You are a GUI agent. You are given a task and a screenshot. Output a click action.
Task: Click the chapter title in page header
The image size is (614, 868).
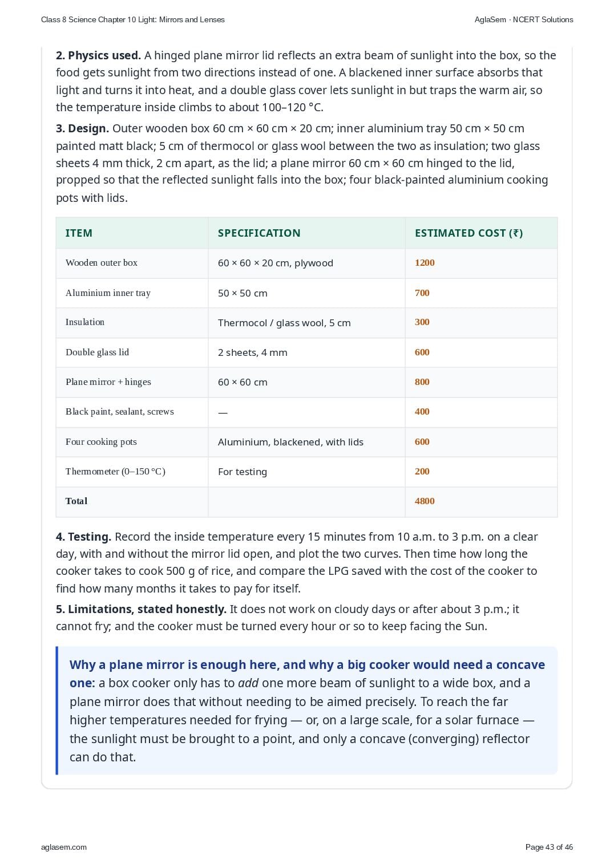tap(133, 19)
